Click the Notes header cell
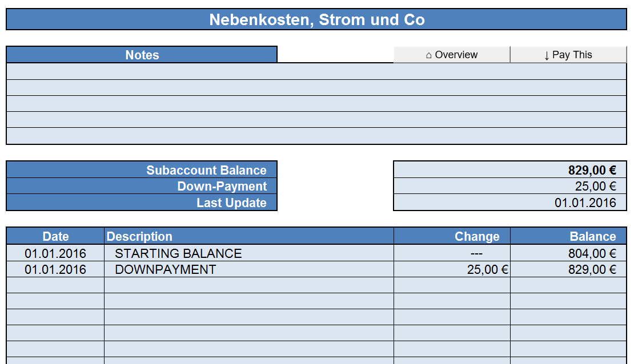Viewport: 638px width, 364px height. 142,55
